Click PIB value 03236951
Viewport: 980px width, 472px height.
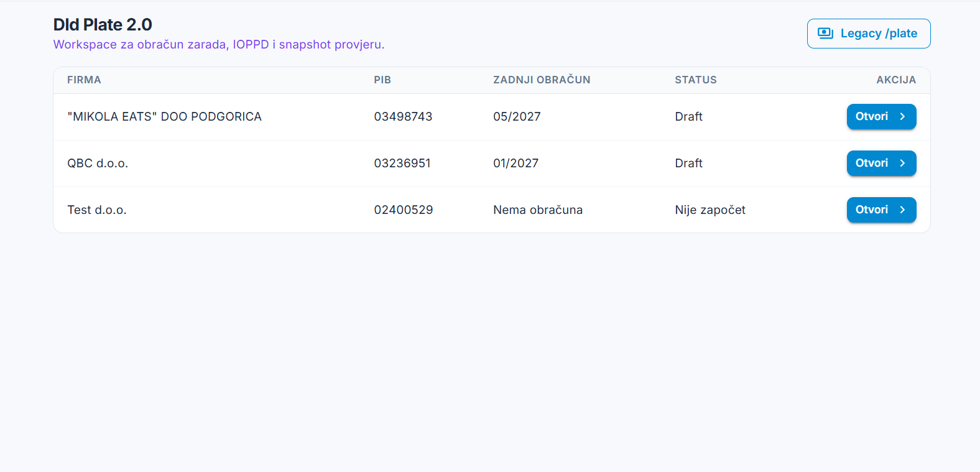pyautogui.click(x=402, y=164)
